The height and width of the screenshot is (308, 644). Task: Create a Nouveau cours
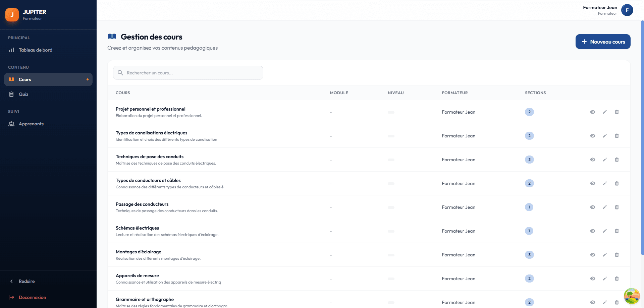click(x=603, y=42)
